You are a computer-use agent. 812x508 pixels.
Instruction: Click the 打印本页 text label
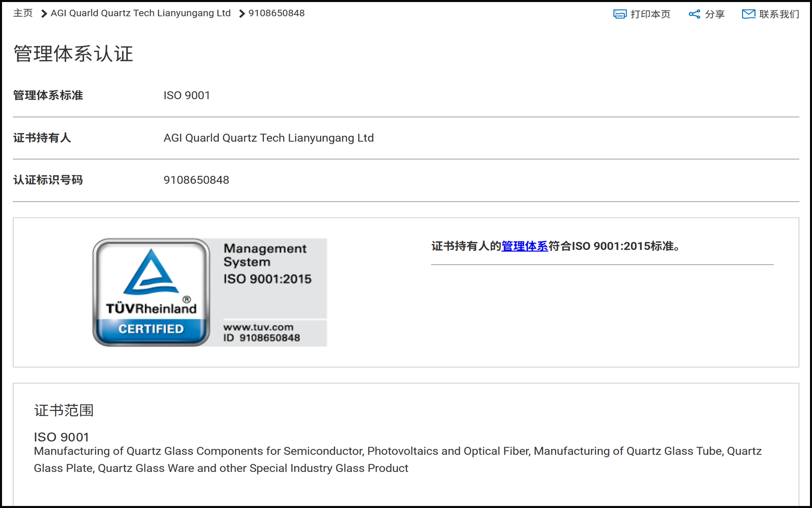coord(651,14)
